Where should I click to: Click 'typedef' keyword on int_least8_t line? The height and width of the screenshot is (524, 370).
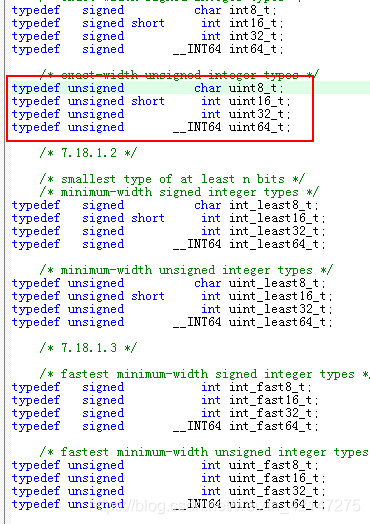pos(36,205)
